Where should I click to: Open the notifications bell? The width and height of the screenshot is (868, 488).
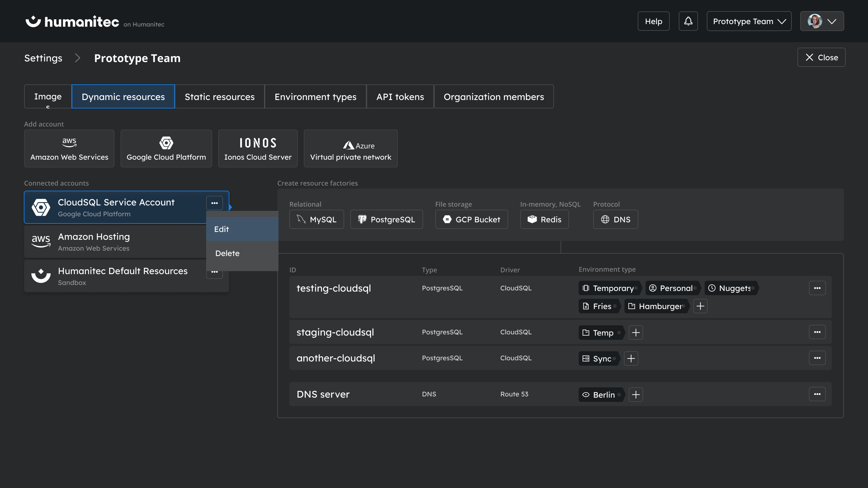pos(688,21)
